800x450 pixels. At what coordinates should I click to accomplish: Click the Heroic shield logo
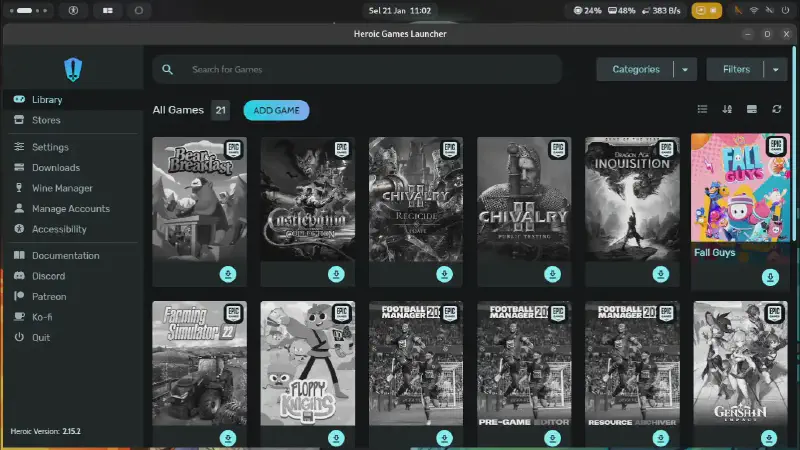(72, 68)
